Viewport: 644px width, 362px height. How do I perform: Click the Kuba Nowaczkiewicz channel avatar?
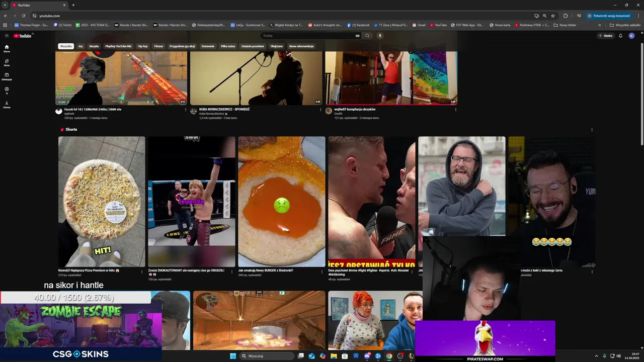(x=194, y=111)
